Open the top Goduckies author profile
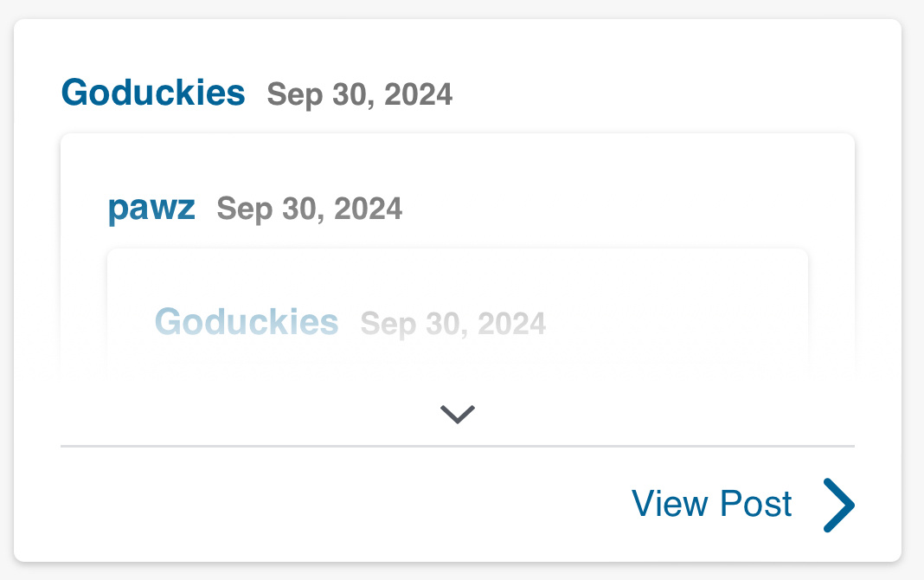 click(x=153, y=92)
